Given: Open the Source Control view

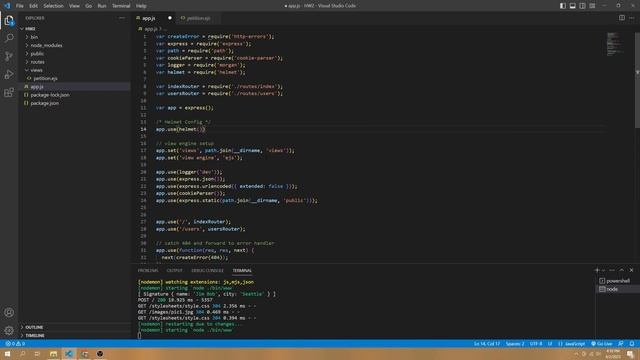Looking at the screenshot, I should 9,56.
